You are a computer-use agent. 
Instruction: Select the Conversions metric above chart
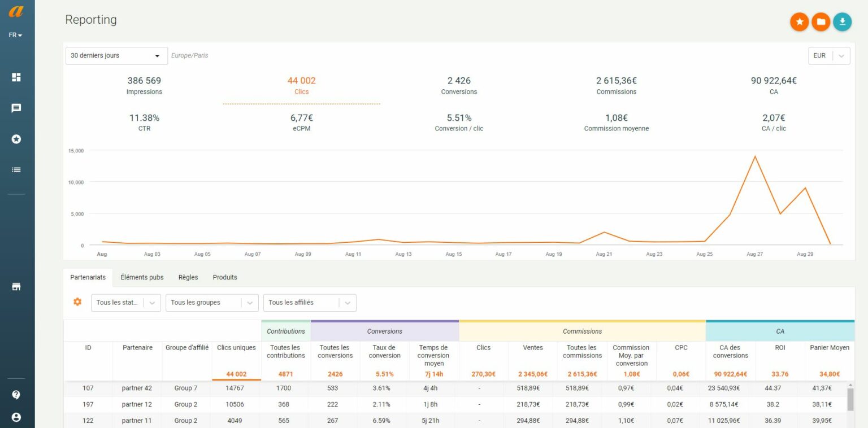click(459, 85)
